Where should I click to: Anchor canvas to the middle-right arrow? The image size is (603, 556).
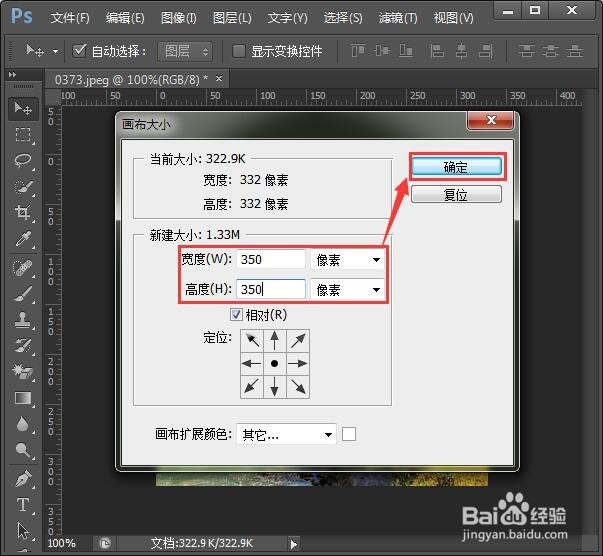click(298, 363)
